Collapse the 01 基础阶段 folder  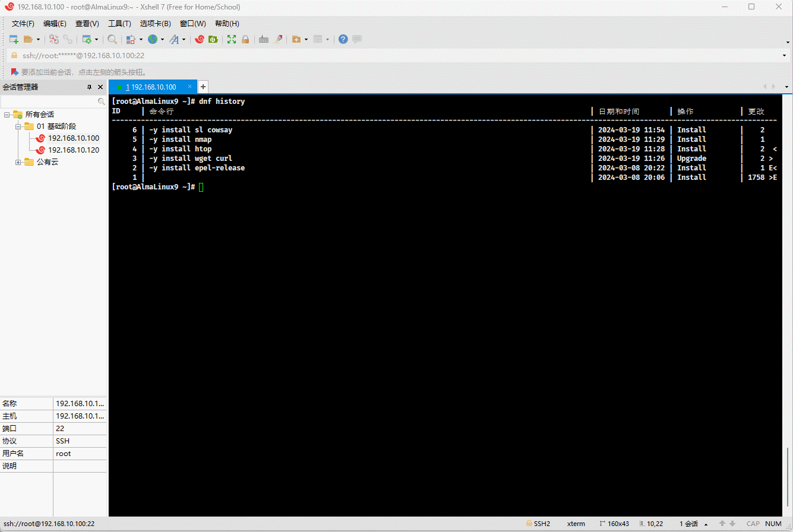[x=18, y=126]
